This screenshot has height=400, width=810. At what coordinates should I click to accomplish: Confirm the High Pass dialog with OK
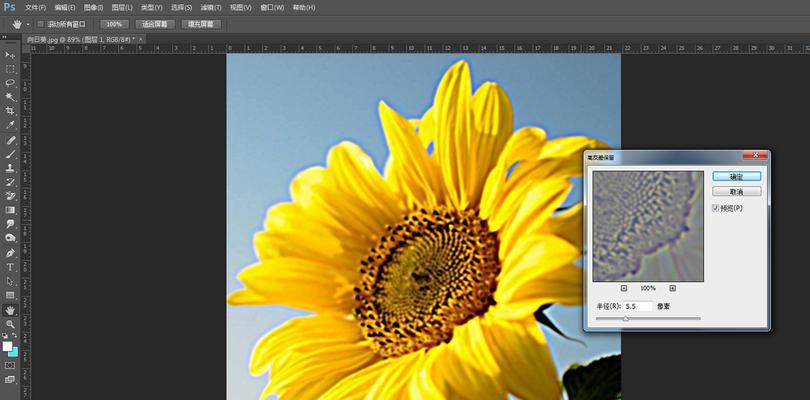click(736, 176)
